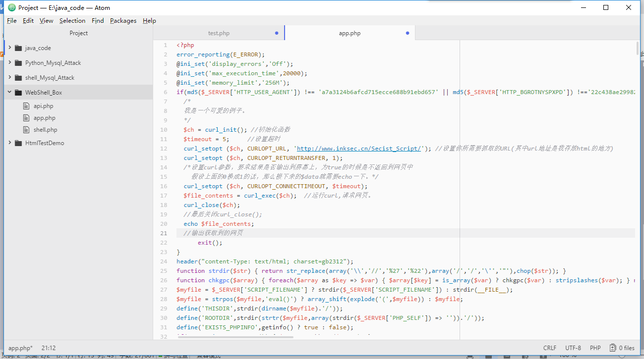This screenshot has height=359, width=644.
Task: Change the PHP grammar selector
Action: point(595,348)
